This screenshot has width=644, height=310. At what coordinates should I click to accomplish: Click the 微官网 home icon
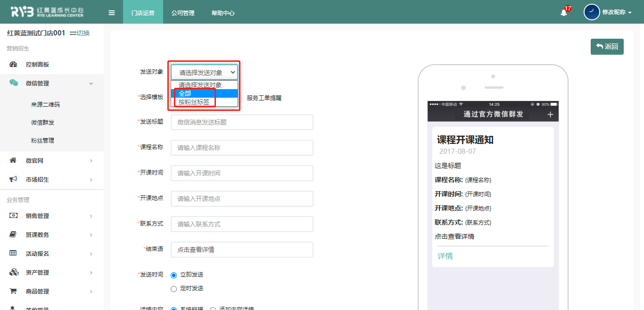pyautogui.click(x=13, y=160)
